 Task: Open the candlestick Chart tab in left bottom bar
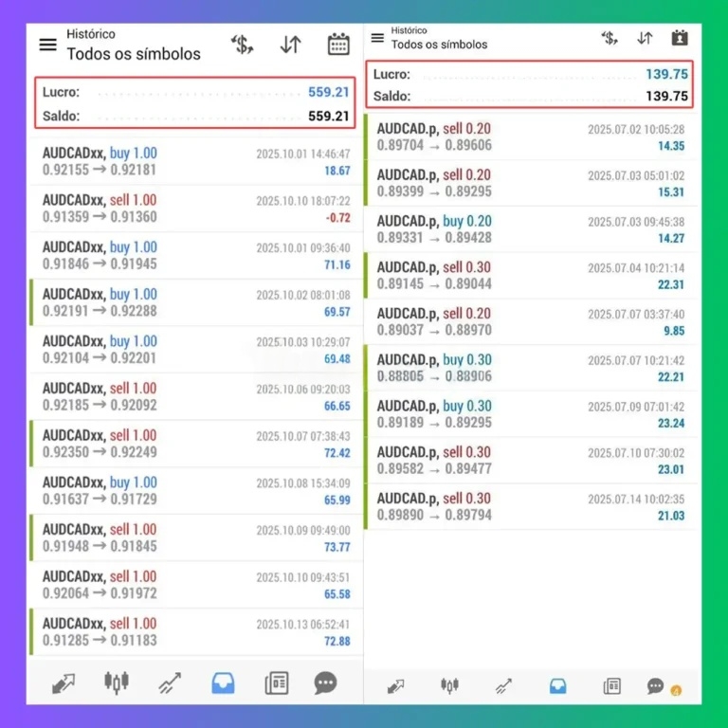[117, 682]
